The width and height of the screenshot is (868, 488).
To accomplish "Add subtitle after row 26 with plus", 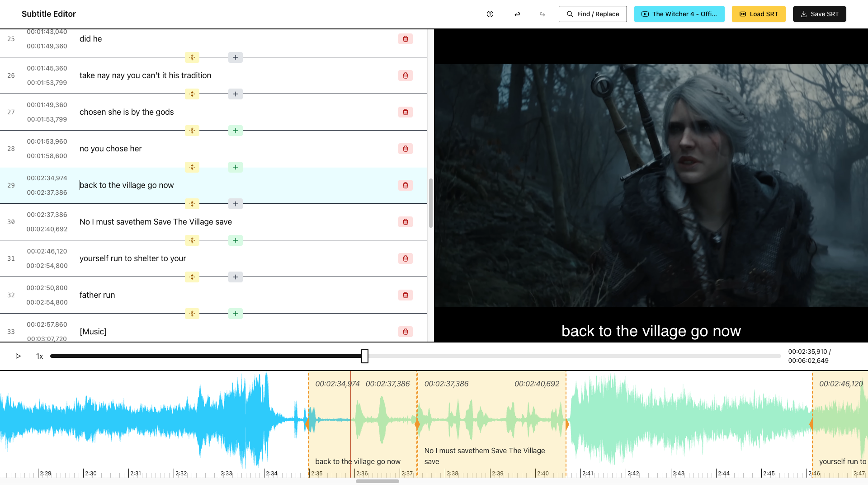I will click(236, 94).
